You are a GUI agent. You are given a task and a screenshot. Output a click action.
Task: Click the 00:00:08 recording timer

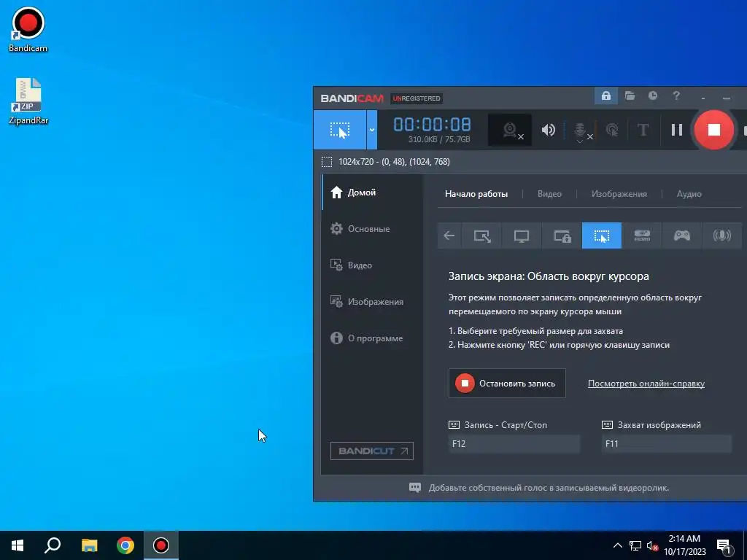(x=432, y=124)
